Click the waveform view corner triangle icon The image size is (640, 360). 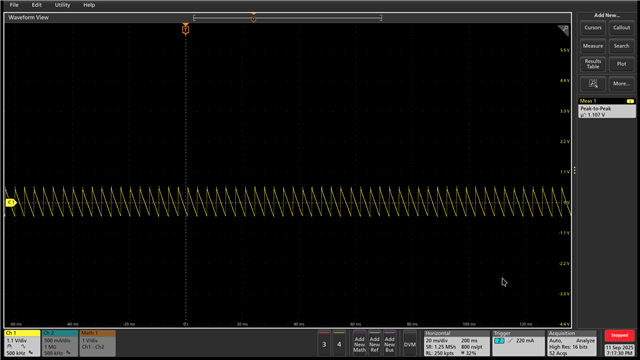tap(564, 30)
